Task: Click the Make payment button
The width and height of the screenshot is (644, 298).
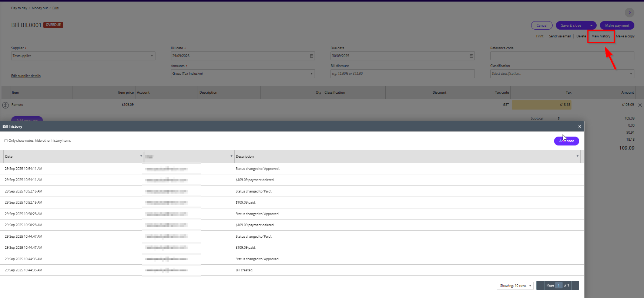Action: pyautogui.click(x=617, y=26)
